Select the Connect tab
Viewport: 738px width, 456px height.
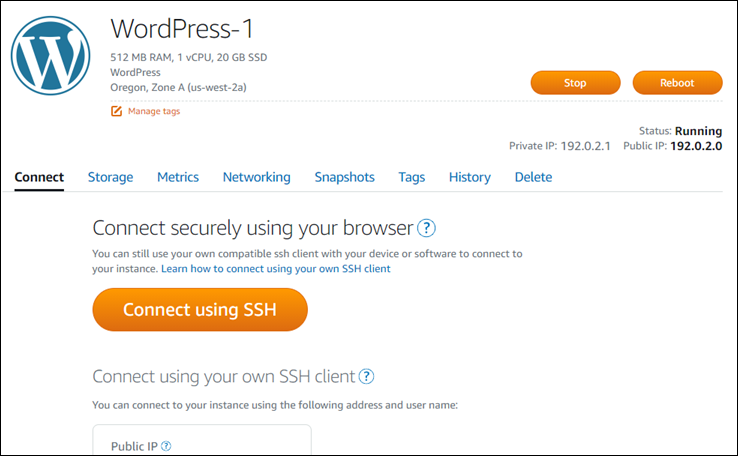tap(39, 177)
